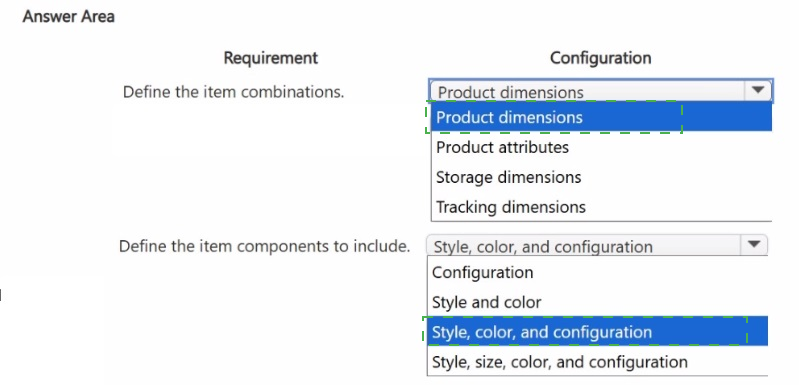
Task: Pick Style, color, and configuration option
Action: [x=597, y=332]
